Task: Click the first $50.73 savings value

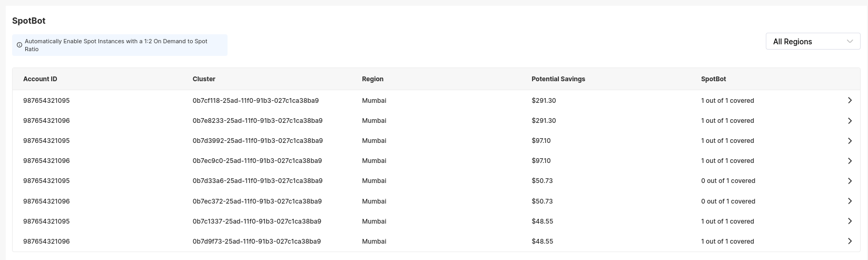Action: pos(542,181)
